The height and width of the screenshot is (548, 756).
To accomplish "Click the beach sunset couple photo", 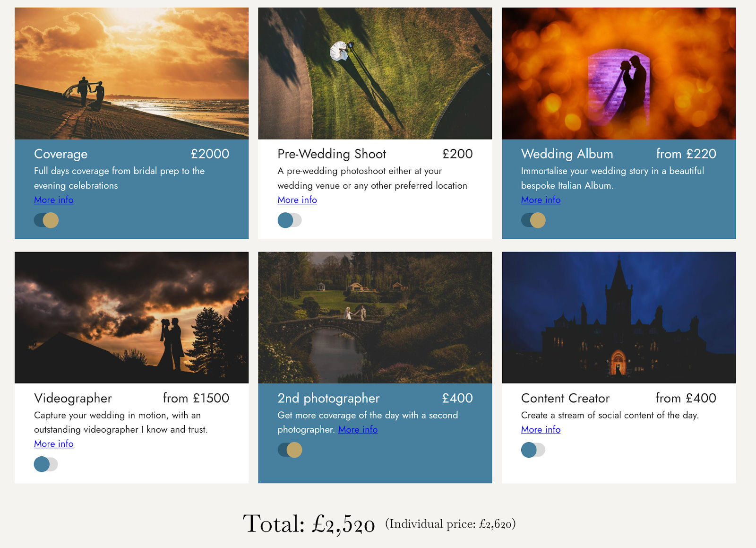I will tap(131, 73).
